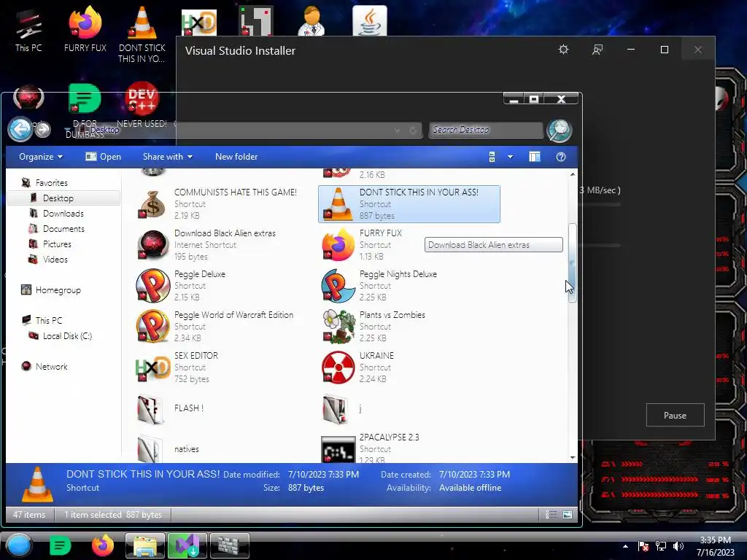Viewport: 747px width, 560px height.
Task: Click the network tray icon
Action: (x=661, y=546)
